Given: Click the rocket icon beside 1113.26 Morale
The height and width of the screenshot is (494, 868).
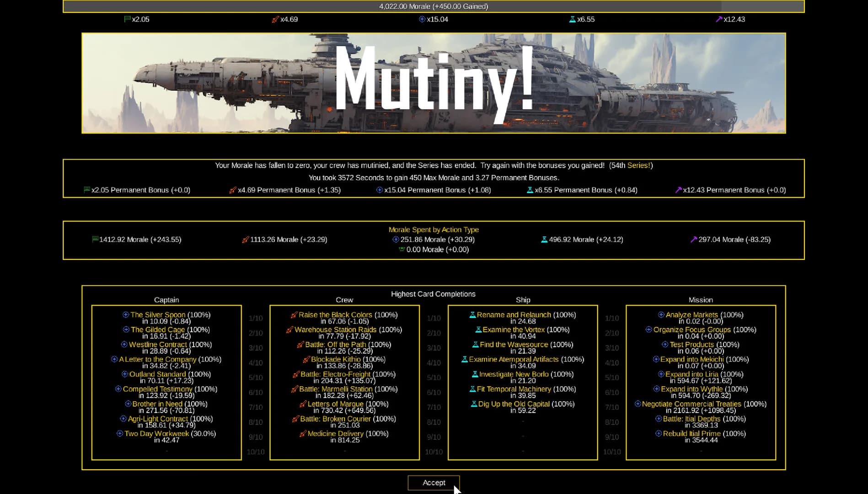Looking at the screenshot, I should (246, 239).
